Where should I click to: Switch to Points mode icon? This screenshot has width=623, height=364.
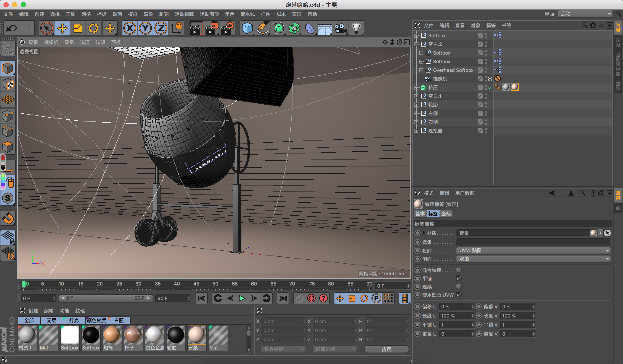tap(8, 116)
